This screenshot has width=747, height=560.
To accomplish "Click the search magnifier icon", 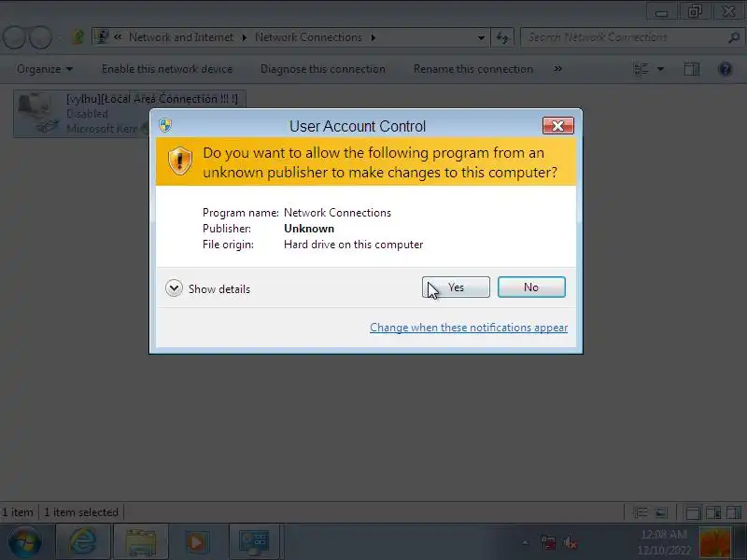I will [734, 37].
